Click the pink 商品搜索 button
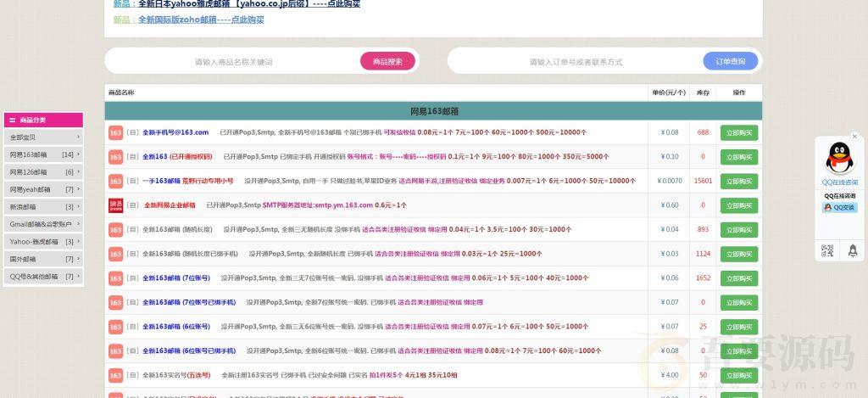 [387, 61]
